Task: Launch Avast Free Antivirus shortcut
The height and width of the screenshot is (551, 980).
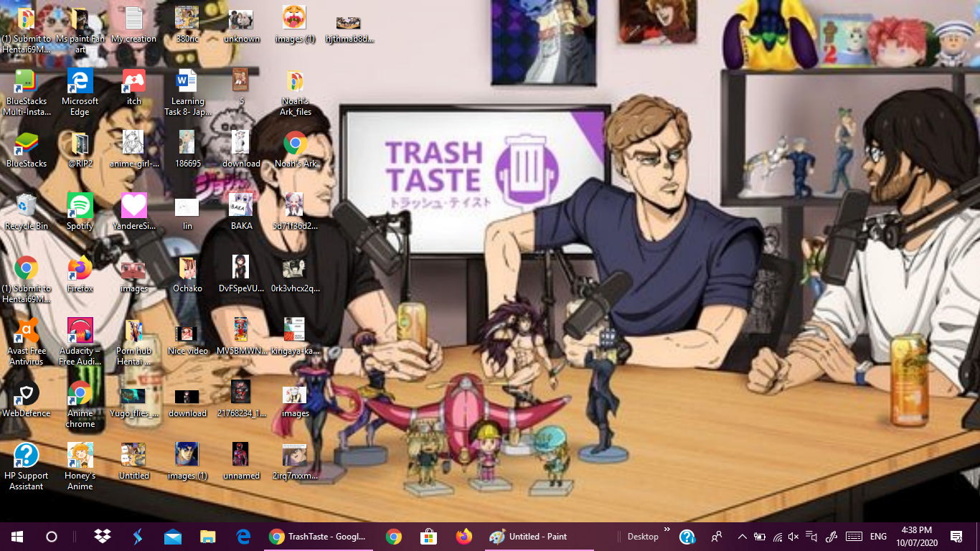Action: pyautogui.click(x=27, y=331)
